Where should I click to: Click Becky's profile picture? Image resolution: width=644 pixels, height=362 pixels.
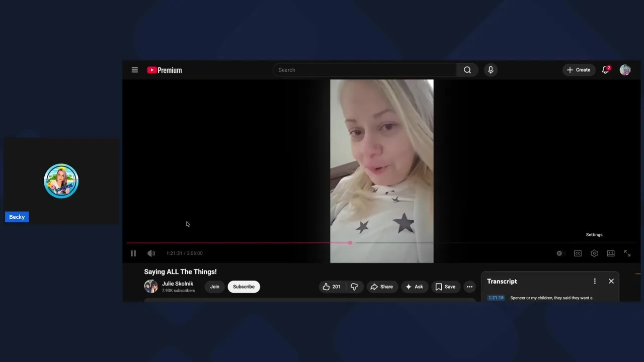tap(61, 181)
